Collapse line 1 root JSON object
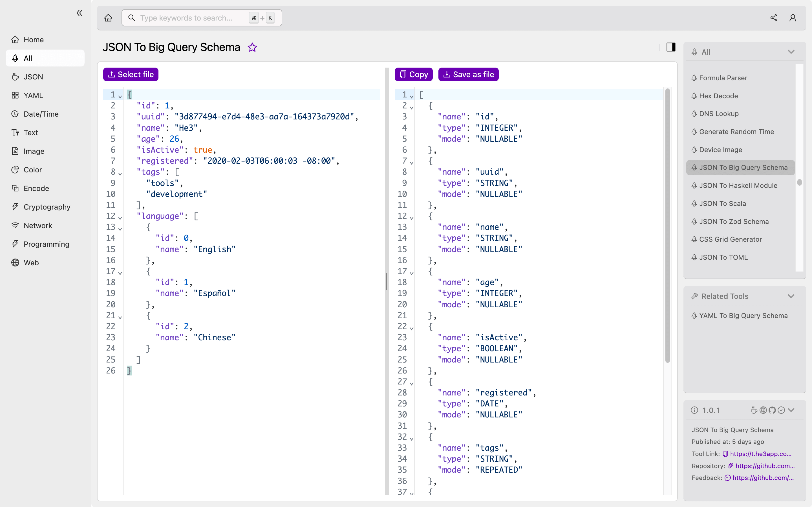Screen dimensions: 812x507 120,96
